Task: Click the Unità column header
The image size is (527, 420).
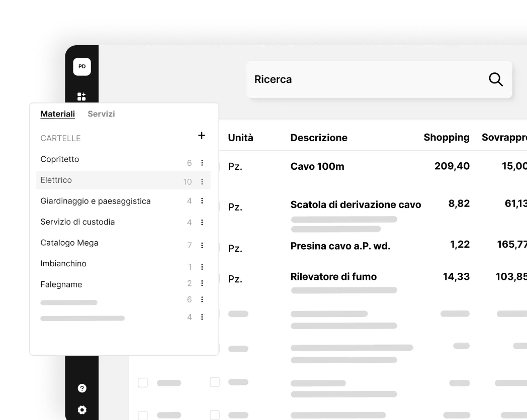Action: (241, 138)
